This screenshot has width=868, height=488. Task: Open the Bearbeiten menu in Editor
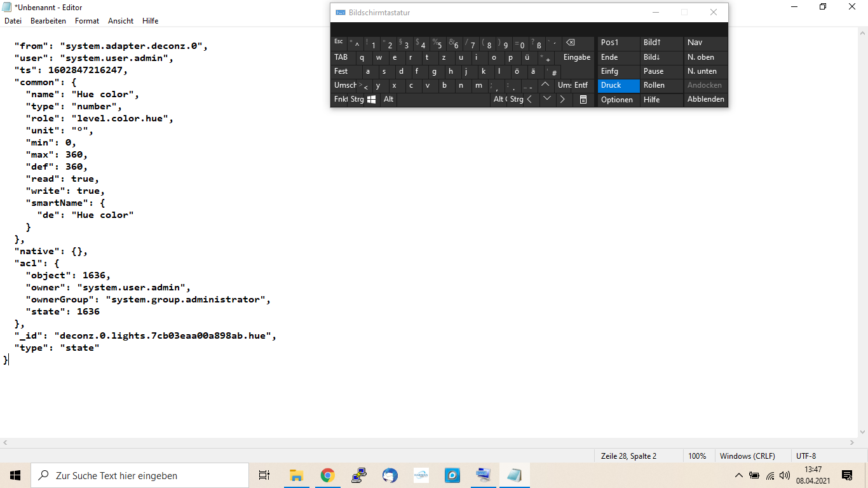(48, 21)
